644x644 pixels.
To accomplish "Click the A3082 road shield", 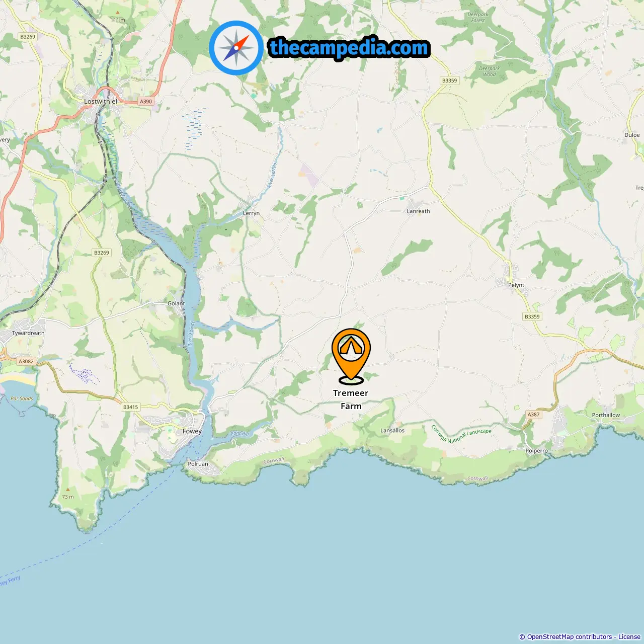I will point(26,361).
